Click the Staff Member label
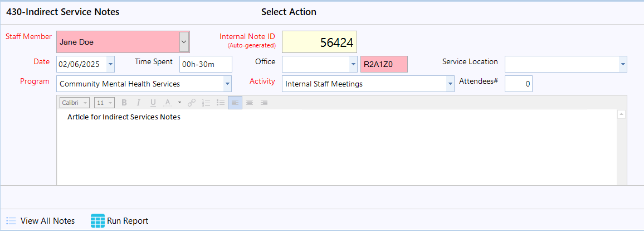Screen dimensions: 644x231 point(29,36)
